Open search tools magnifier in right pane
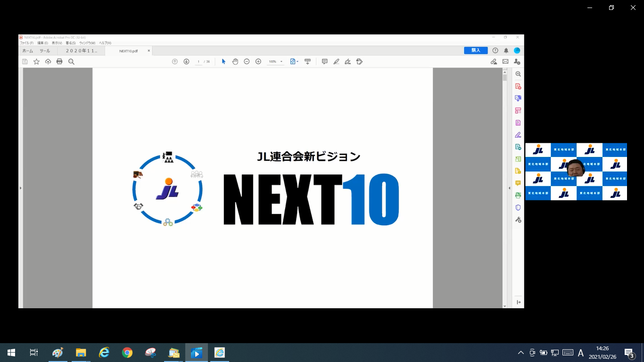 (x=518, y=74)
